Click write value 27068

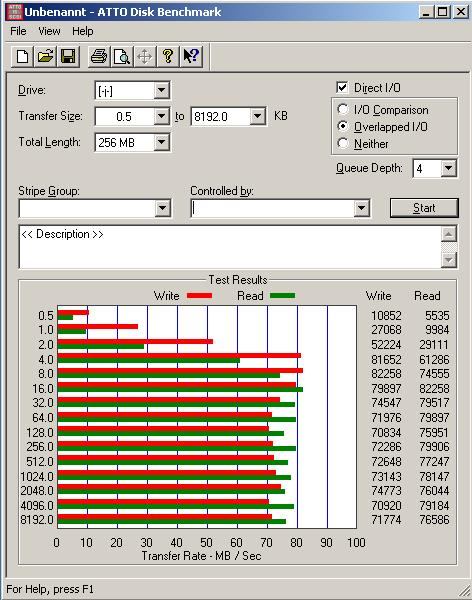pyautogui.click(x=386, y=330)
